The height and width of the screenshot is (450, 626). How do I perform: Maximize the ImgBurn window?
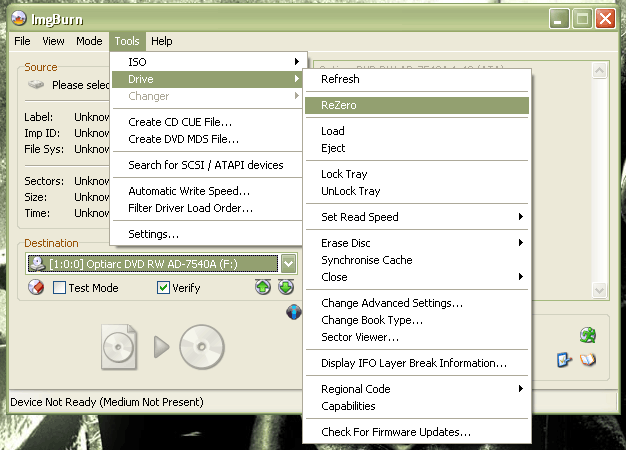coord(582,19)
